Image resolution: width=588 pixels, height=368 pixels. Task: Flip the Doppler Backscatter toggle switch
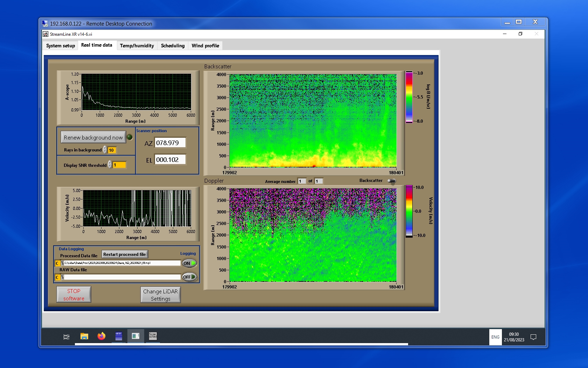click(392, 181)
